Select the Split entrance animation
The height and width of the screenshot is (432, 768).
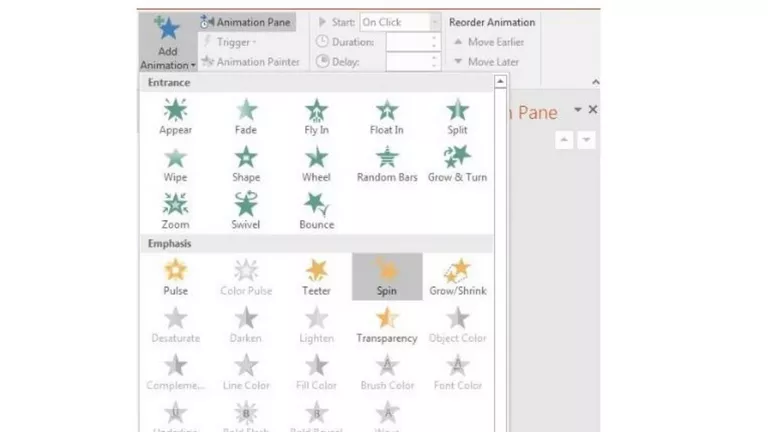point(457,116)
